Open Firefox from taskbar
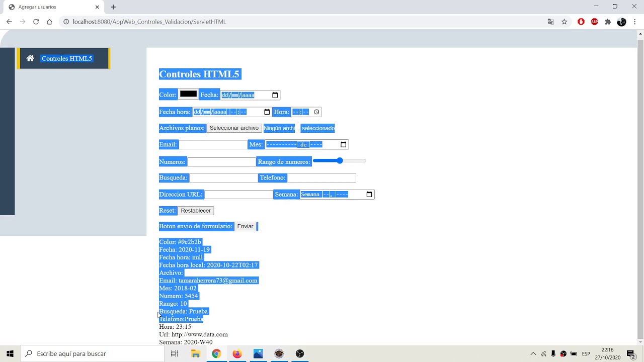644x362 pixels. click(237, 353)
